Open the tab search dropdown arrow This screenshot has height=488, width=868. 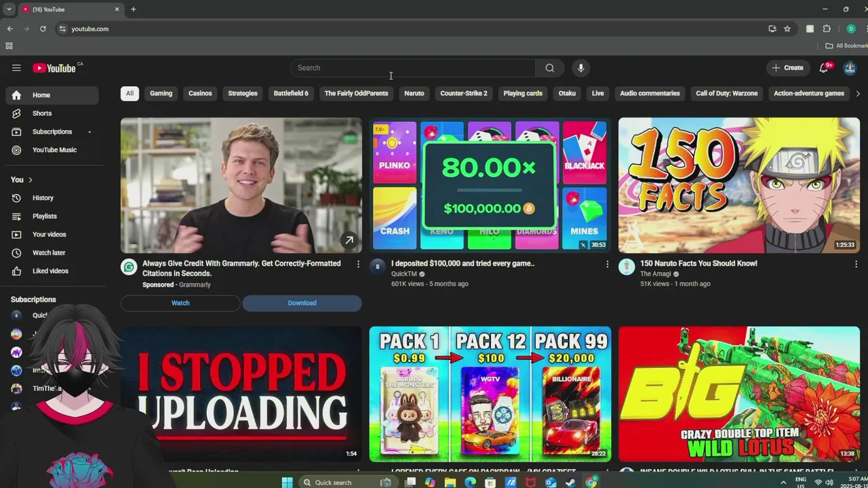coord(9,9)
